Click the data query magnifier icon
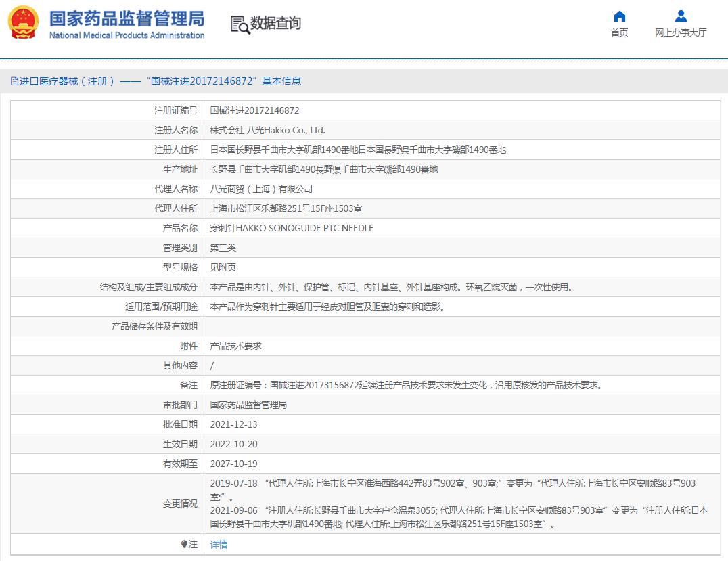Image resolution: width=728 pixels, height=561 pixels. coord(240,24)
